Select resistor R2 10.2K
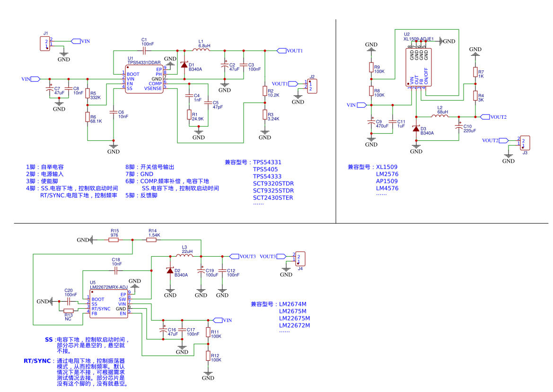 click(x=265, y=91)
